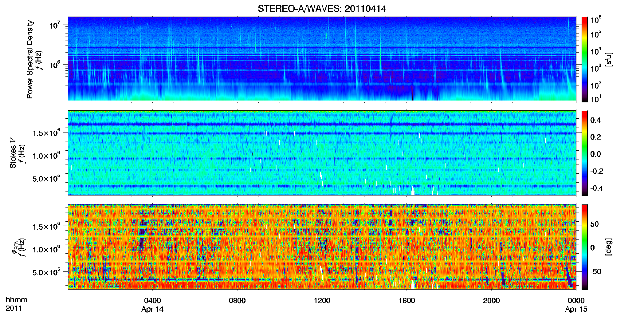Click the Stokes V color bar
644x332 pixels.
(584, 153)
